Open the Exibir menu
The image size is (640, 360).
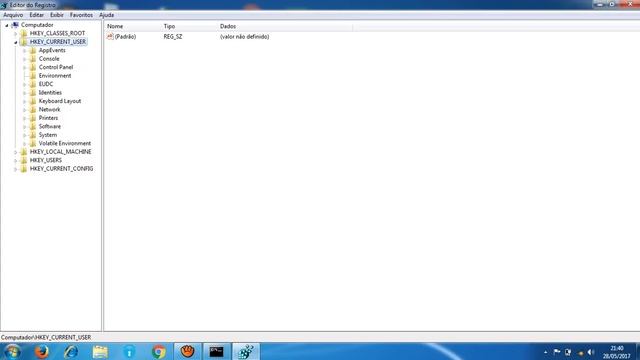pyautogui.click(x=57, y=15)
